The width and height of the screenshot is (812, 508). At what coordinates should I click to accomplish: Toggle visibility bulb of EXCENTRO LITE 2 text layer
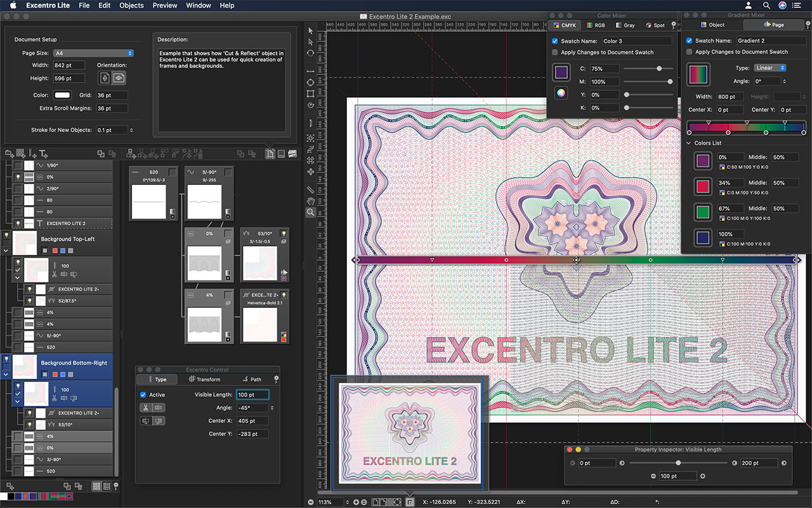click(18, 224)
